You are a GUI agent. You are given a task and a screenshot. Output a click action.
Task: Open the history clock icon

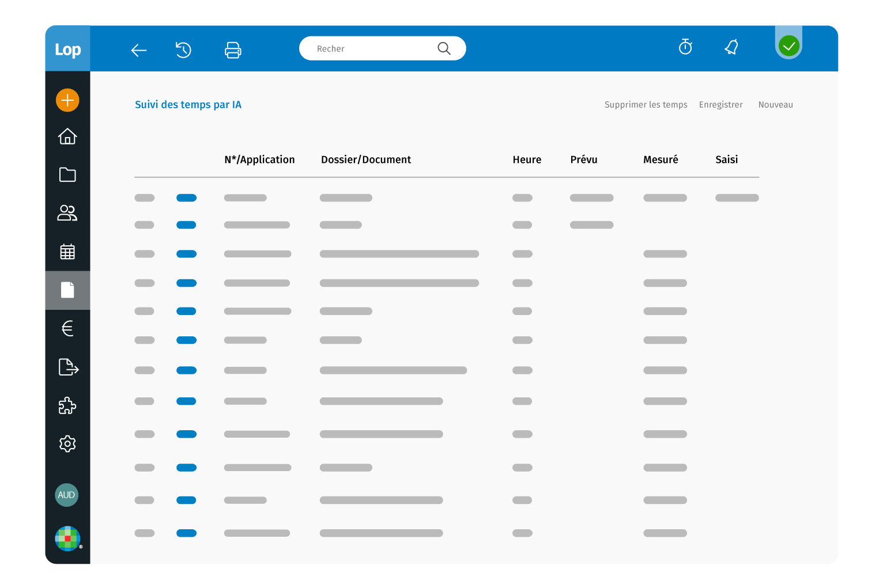183,50
